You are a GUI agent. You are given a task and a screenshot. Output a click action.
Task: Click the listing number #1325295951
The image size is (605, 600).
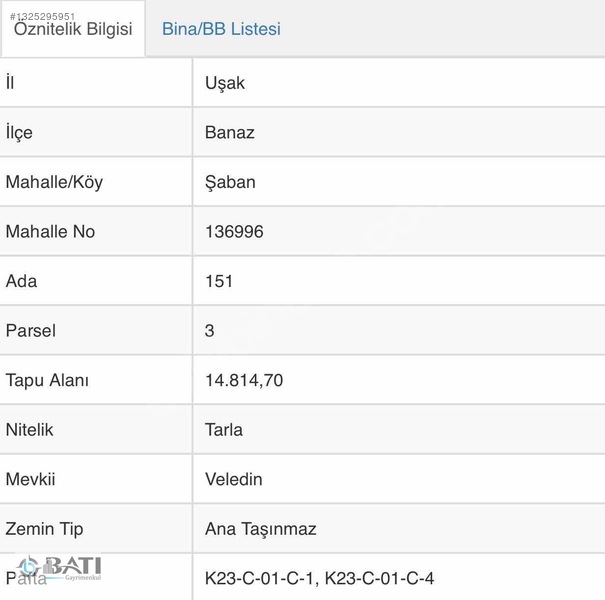pos(42,16)
